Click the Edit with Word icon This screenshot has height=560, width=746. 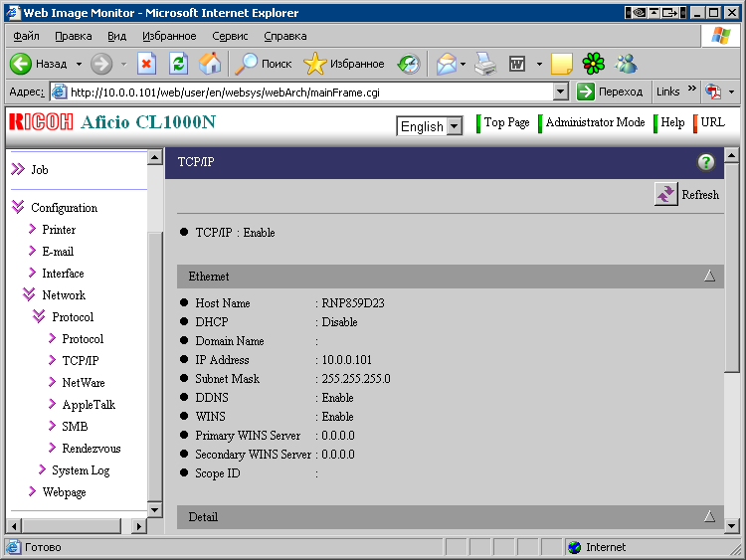point(517,64)
